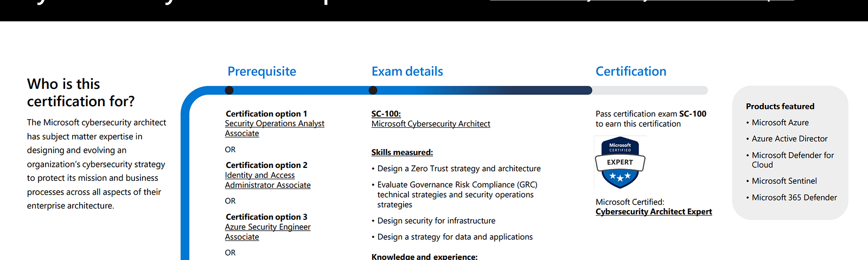Click the 'Certification option 2' label
Image resolution: width=868 pixels, height=260 pixels.
pyautogui.click(x=266, y=165)
